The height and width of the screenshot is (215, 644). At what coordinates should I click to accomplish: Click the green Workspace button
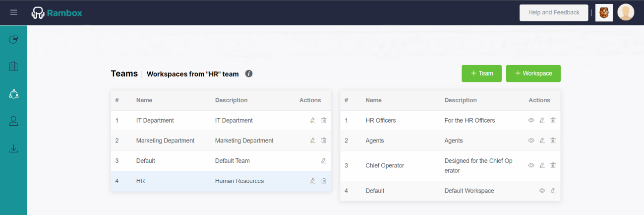click(x=533, y=73)
